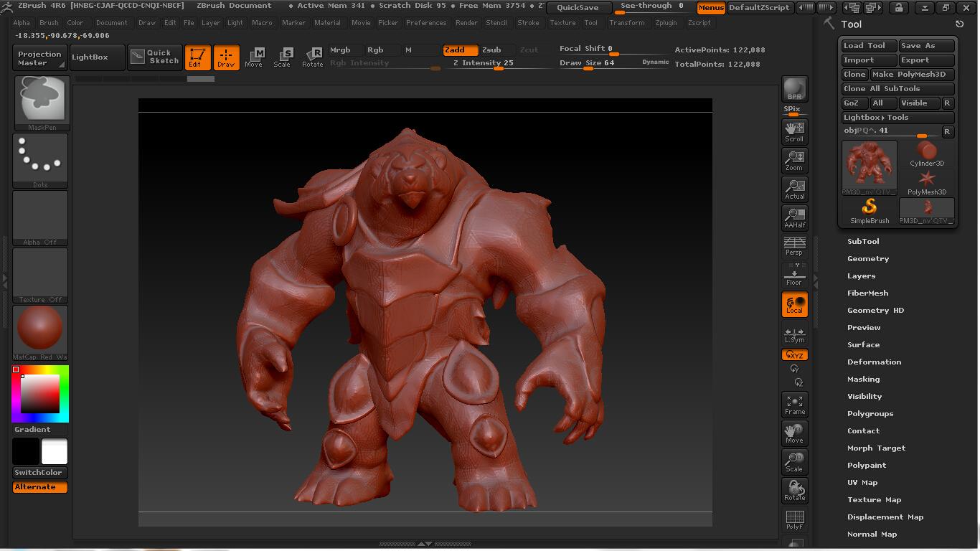
Task: Open the Dots stroke picker
Action: pyautogui.click(x=41, y=161)
